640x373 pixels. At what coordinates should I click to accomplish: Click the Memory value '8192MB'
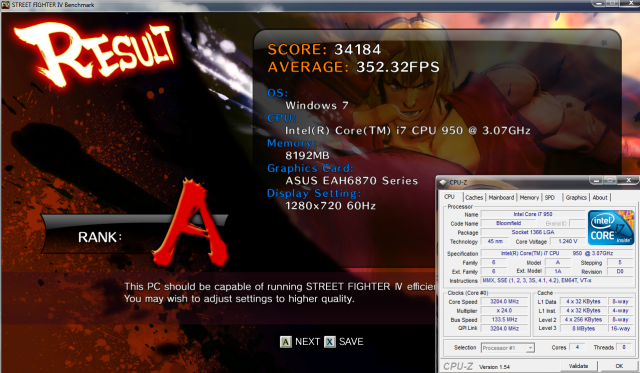pos(307,155)
